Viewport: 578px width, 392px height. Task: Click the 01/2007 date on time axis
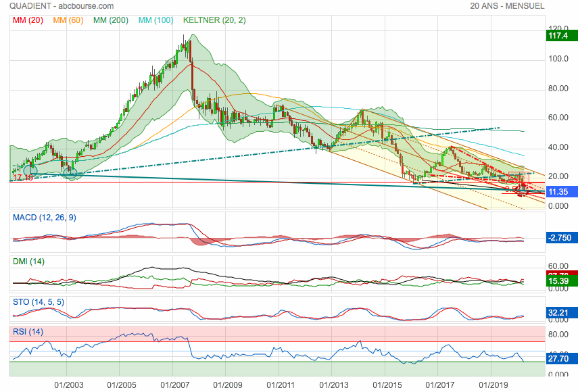(174, 385)
